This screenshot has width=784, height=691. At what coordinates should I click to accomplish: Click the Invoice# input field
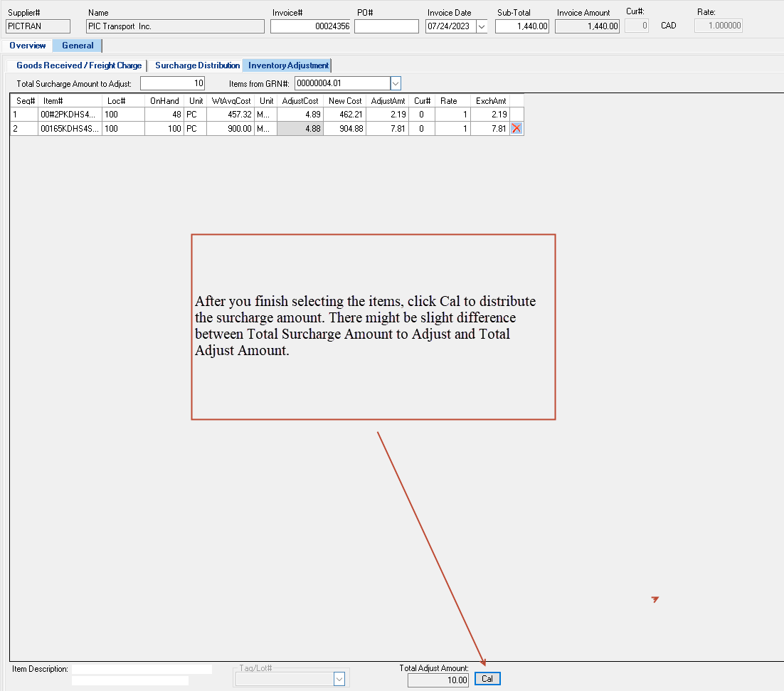pos(310,26)
